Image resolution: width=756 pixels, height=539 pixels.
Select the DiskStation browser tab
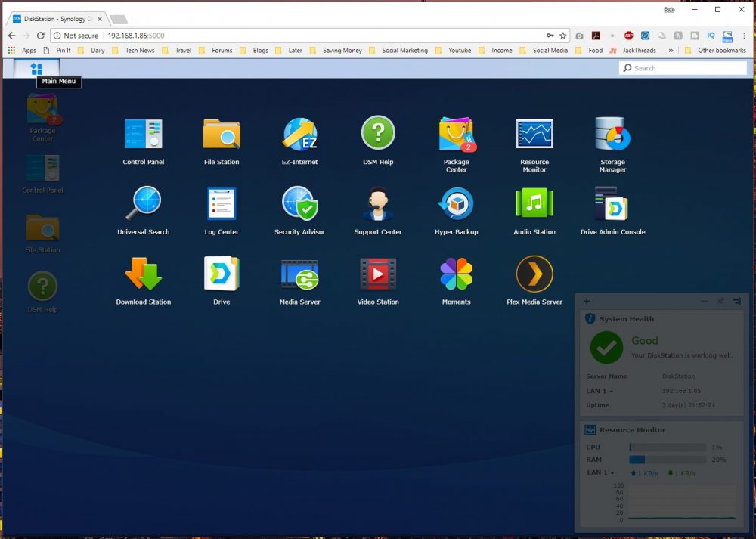pyautogui.click(x=57, y=19)
